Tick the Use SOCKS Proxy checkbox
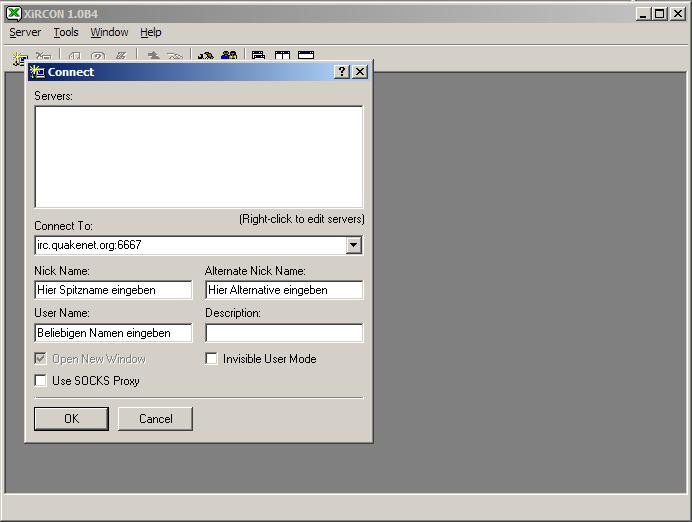The width and height of the screenshot is (692, 522). (41, 381)
